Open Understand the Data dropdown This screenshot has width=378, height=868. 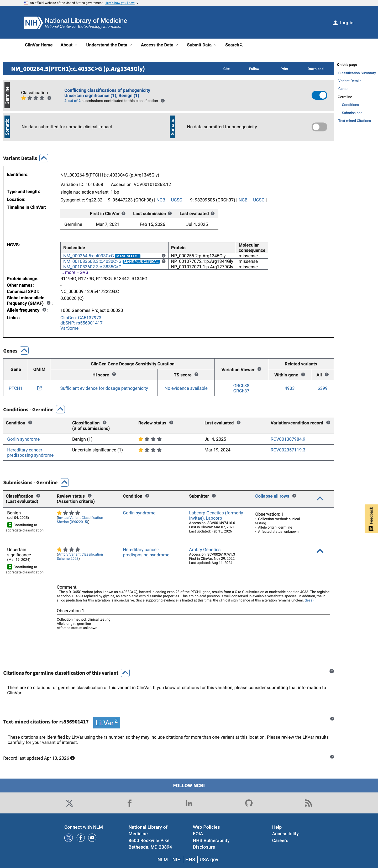click(x=109, y=45)
